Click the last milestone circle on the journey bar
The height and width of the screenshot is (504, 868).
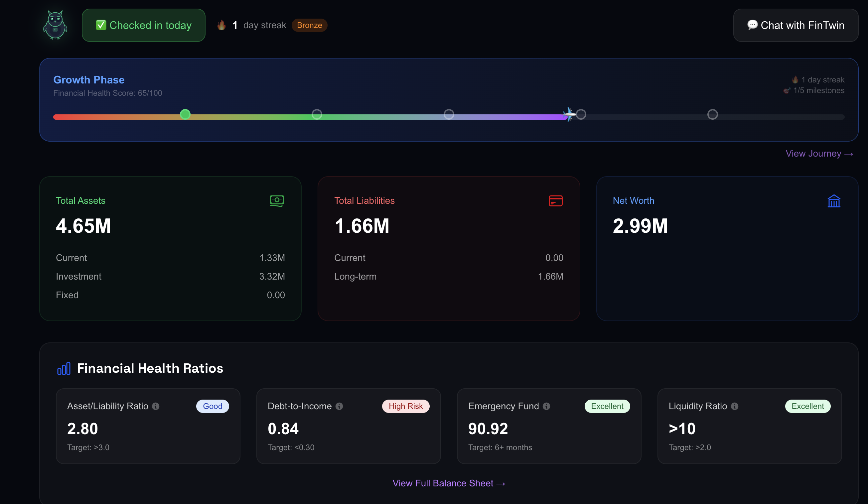(x=712, y=114)
